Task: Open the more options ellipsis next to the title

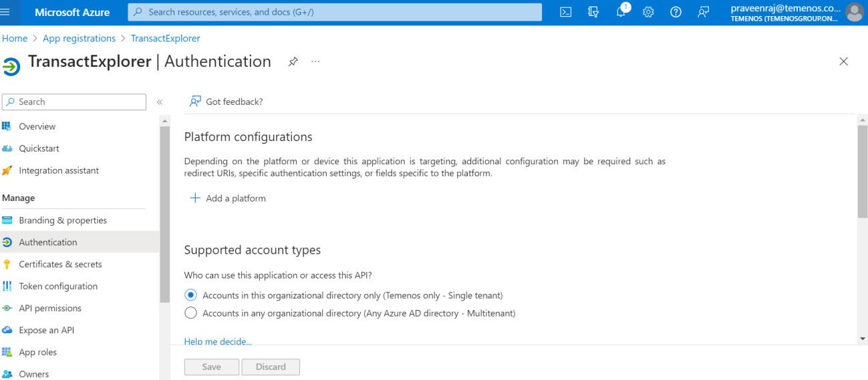Action: (315, 61)
